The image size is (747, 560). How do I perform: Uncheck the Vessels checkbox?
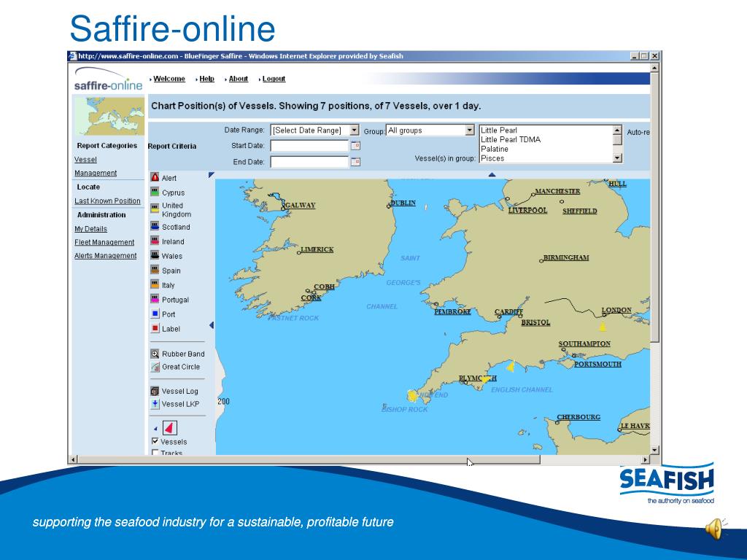(155, 441)
